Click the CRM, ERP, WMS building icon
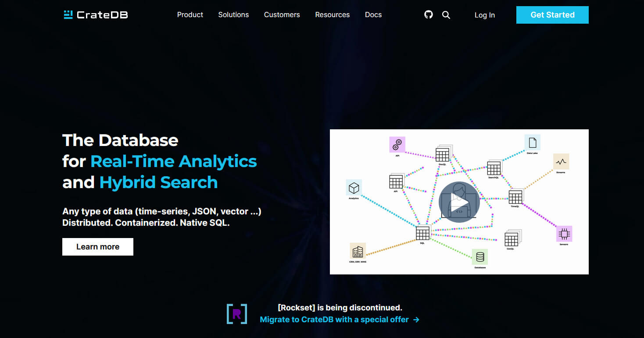 [x=358, y=251]
